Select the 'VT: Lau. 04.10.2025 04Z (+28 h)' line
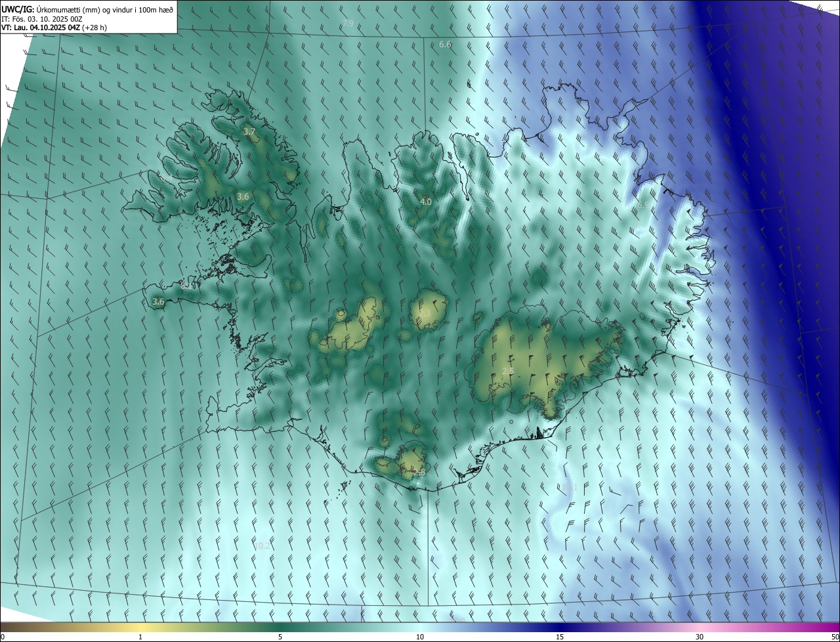 54,28
